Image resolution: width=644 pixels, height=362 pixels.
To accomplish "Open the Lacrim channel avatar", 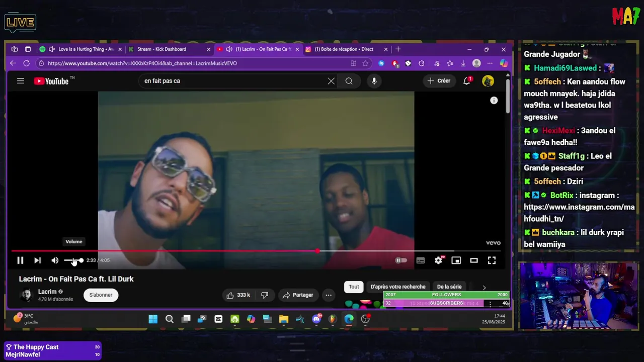I will (26, 295).
